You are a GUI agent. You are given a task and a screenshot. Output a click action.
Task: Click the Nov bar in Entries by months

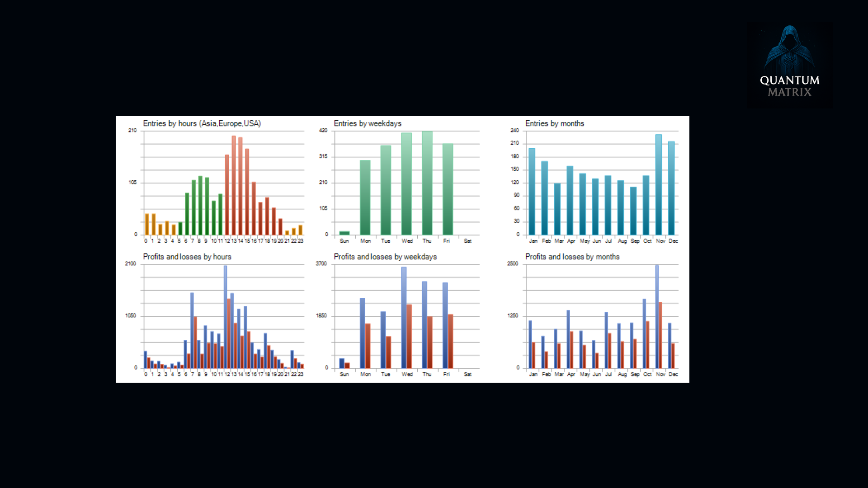click(x=658, y=184)
